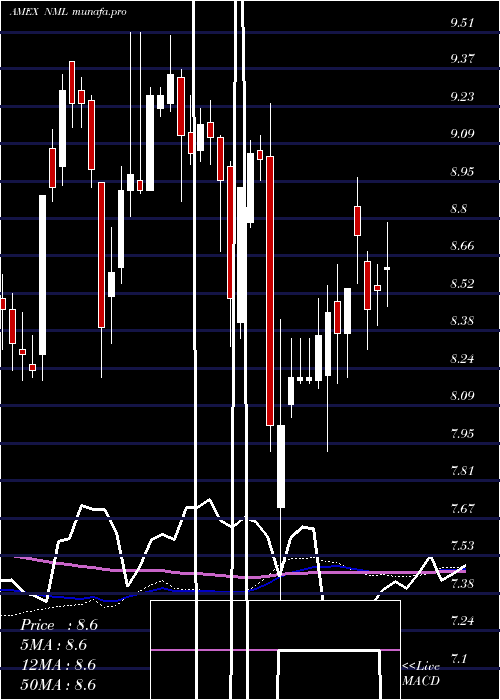Click the 7.81 price axis label

click(462, 471)
